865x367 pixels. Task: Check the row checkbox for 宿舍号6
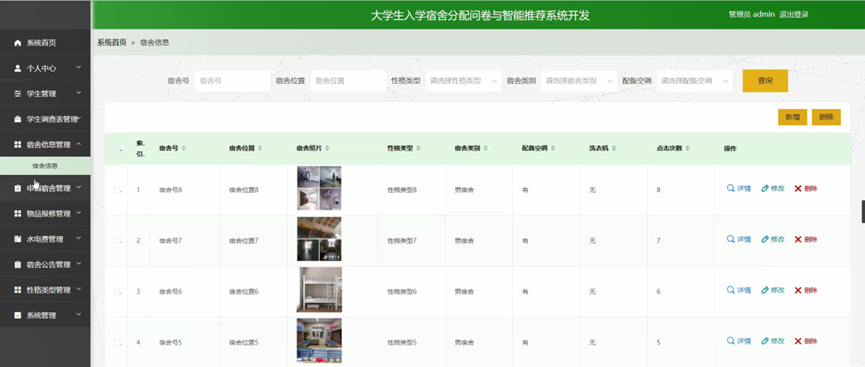click(x=117, y=291)
